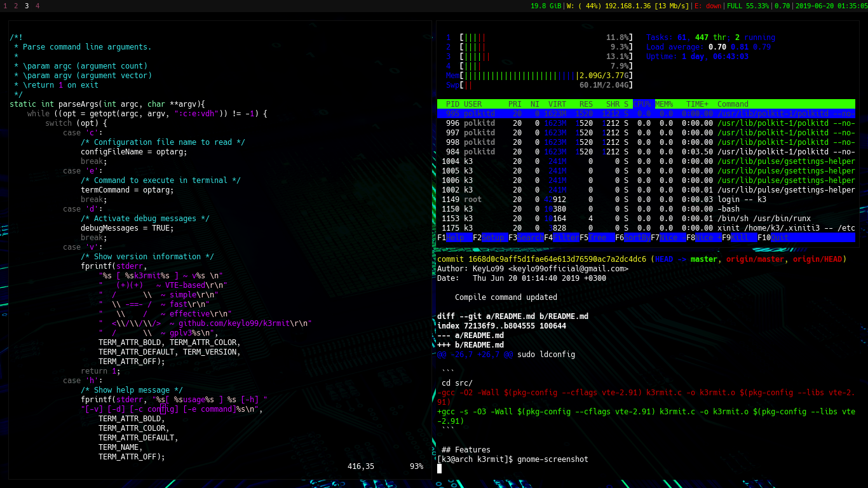
Task: Switch to workspace 4 in the top bar
Action: pyautogui.click(x=37, y=6)
